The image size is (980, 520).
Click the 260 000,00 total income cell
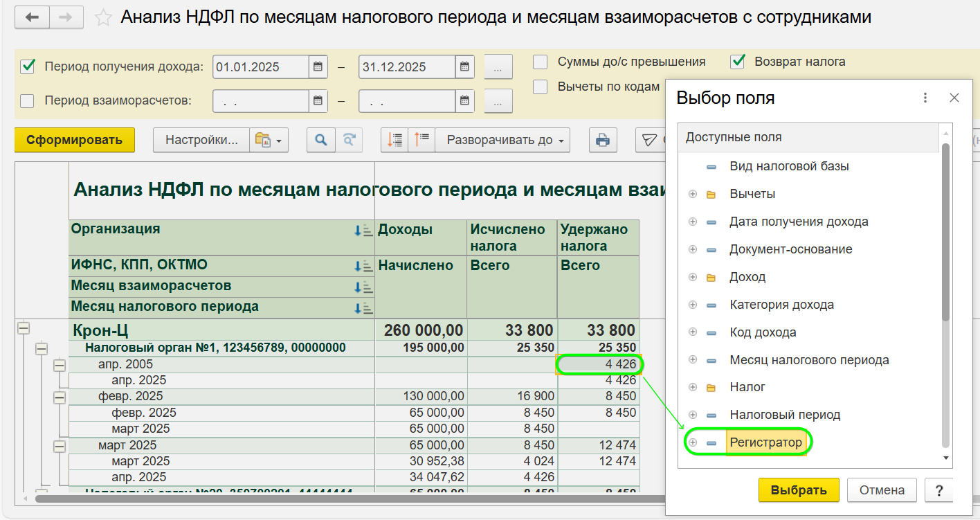point(421,330)
